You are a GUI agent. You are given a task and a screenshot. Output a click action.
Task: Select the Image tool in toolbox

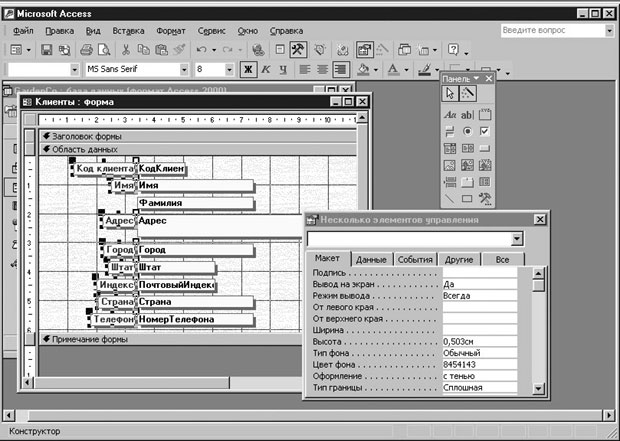450,165
